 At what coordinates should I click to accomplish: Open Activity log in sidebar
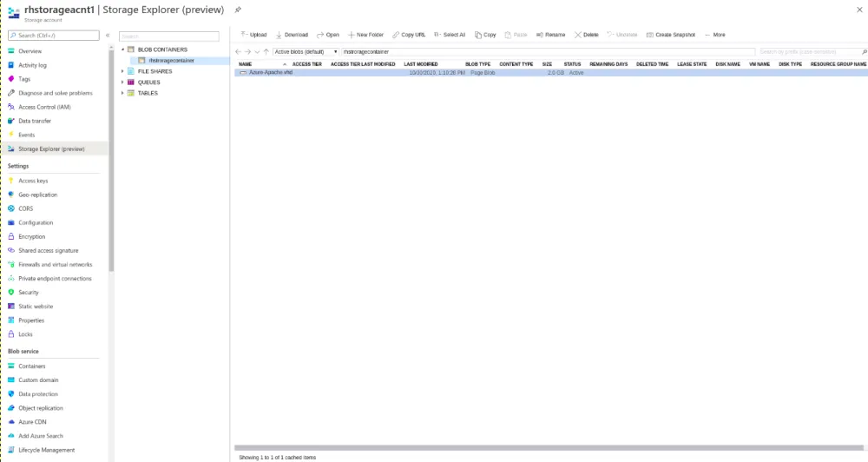(32, 65)
